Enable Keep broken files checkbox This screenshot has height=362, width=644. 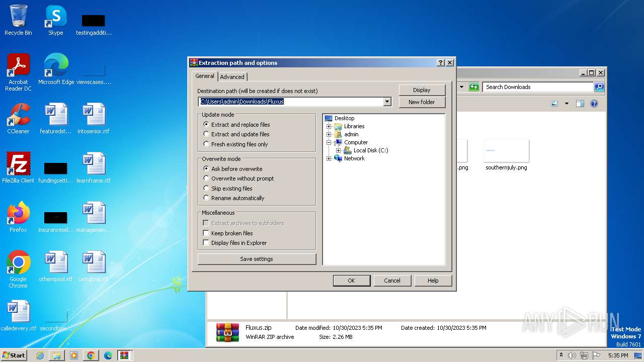click(x=206, y=233)
